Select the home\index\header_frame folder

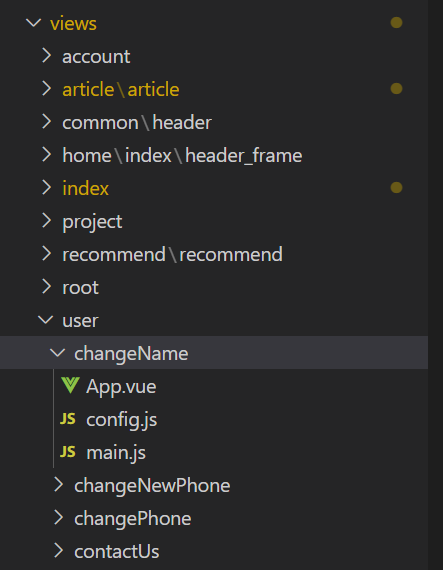(214, 155)
